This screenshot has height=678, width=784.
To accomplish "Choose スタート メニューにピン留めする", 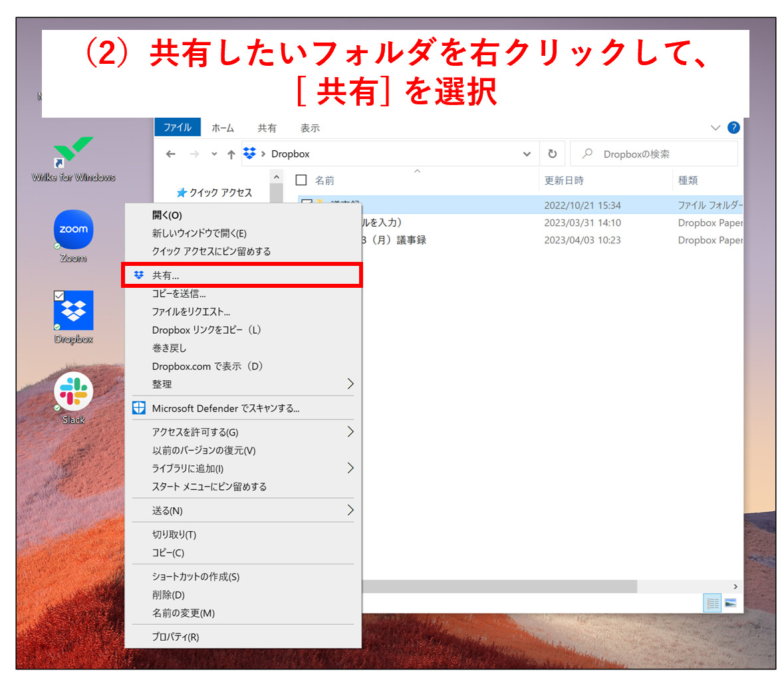I will pyautogui.click(x=243, y=487).
